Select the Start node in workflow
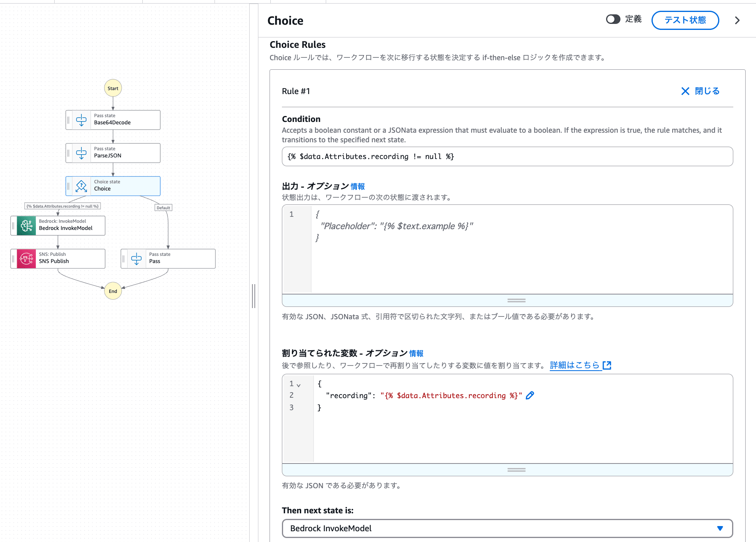 pyautogui.click(x=113, y=88)
